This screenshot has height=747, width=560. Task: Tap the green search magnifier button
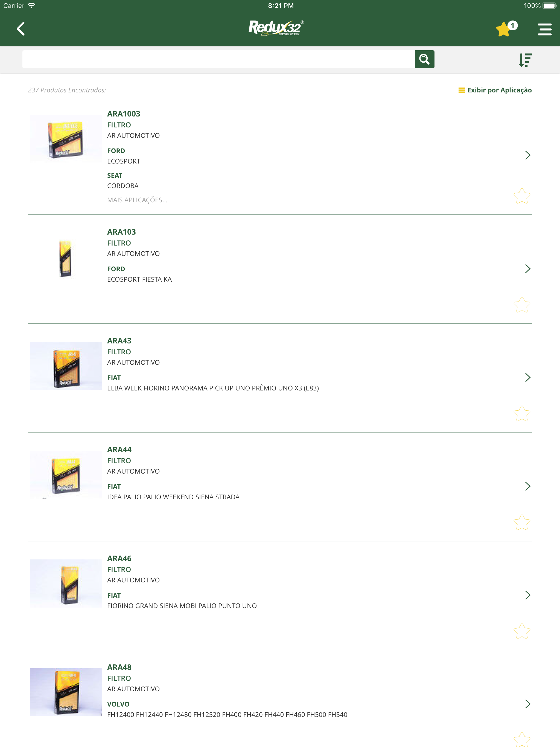click(x=424, y=59)
